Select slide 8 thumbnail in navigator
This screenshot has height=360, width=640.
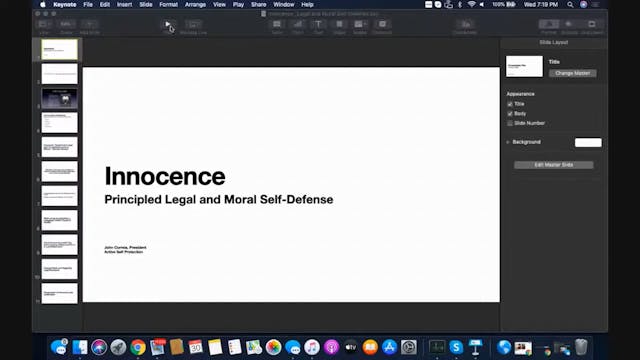pyautogui.click(x=60, y=220)
